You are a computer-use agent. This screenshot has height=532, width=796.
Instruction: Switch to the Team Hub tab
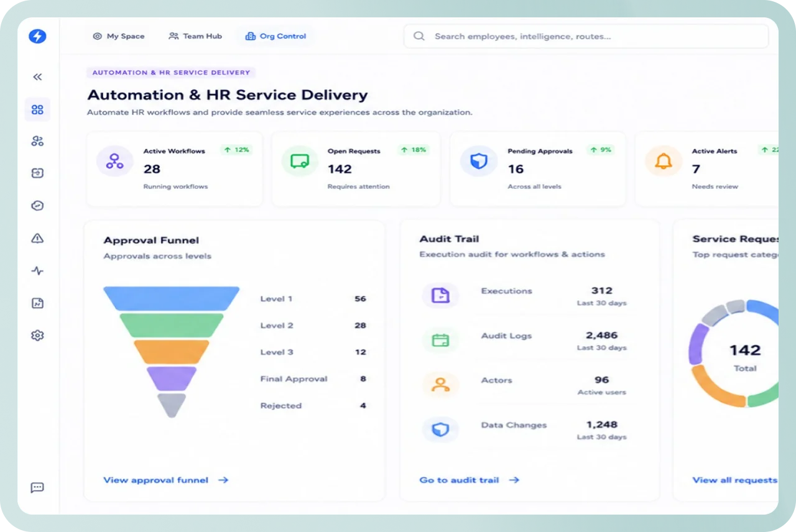coord(195,36)
